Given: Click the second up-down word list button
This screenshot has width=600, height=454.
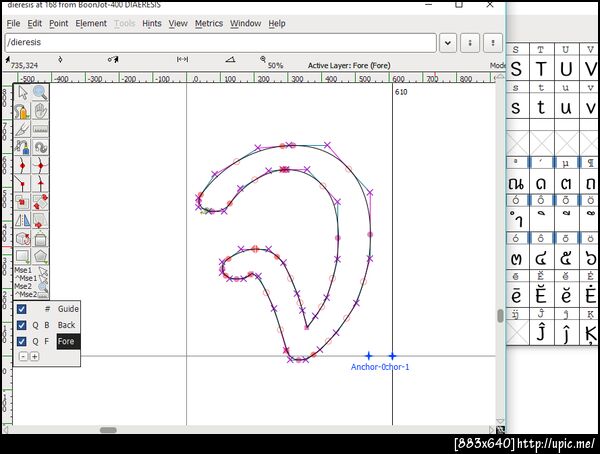Looking at the screenshot, I should (x=493, y=42).
